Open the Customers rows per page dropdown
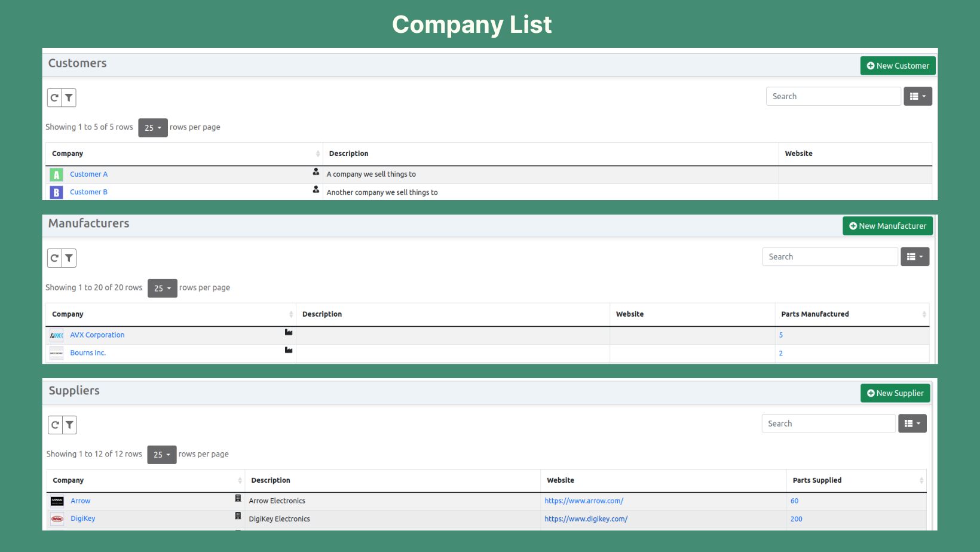This screenshot has width=980, height=552. tap(153, 128)
